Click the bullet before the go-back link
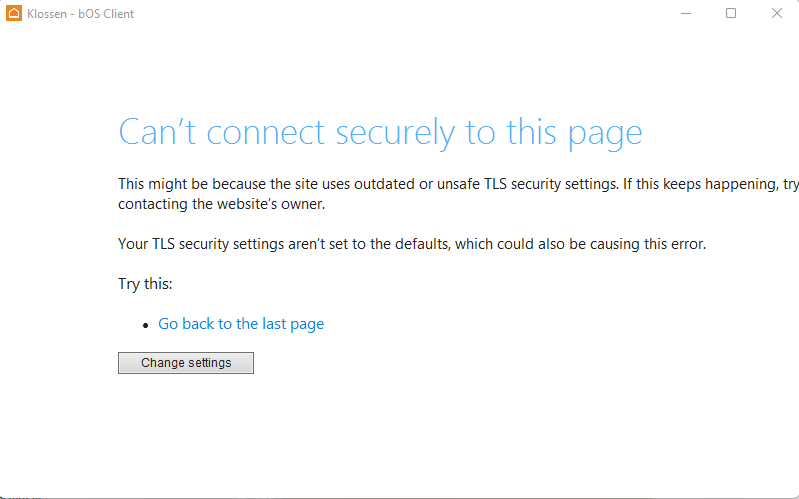 coord(146,325)
